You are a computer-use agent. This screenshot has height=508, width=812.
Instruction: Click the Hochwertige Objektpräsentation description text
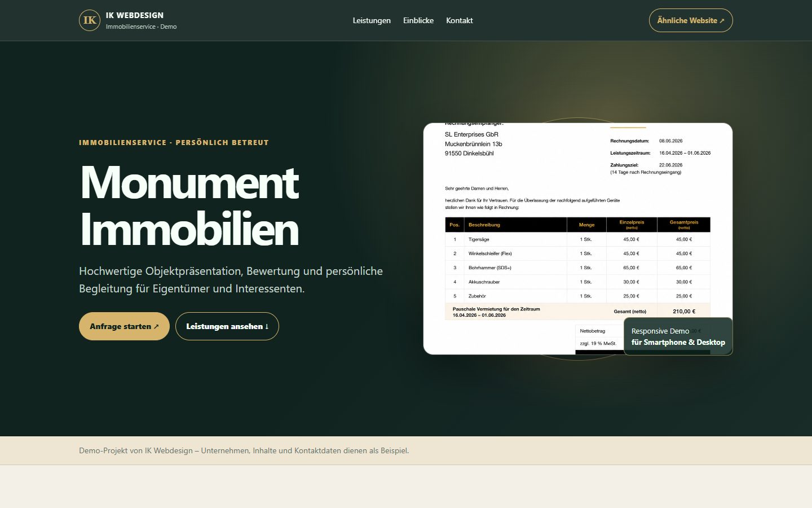click(x=231, y=279)
